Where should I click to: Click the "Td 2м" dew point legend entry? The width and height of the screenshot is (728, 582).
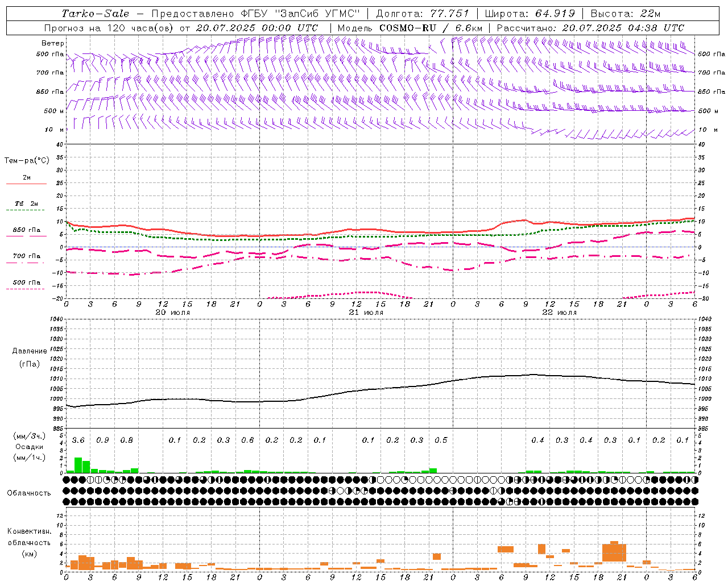[27, 203]
